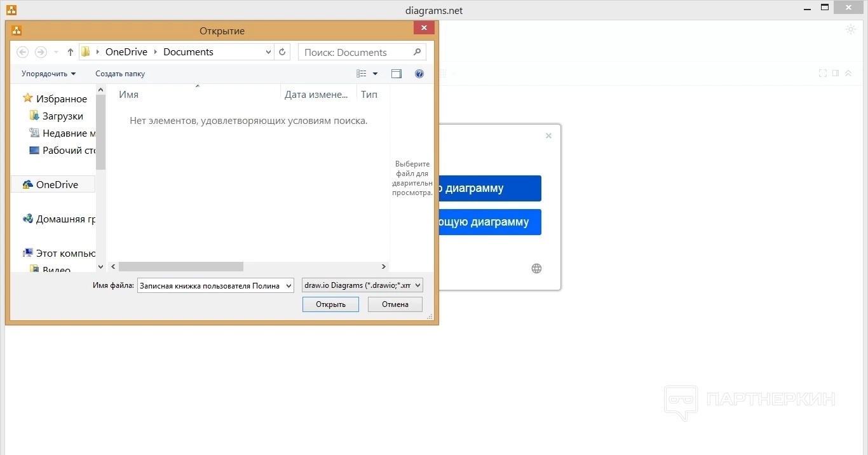This screenshot has width=868, height=455.
Task: Toggle the preview pane icon
Action: click(x=397, y=74)
